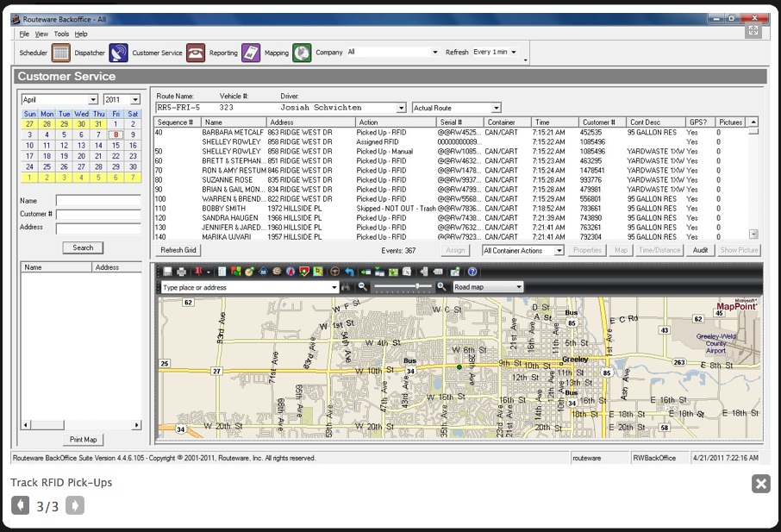
Task: Click the Refresh Grid button
Action: [178, 250]
